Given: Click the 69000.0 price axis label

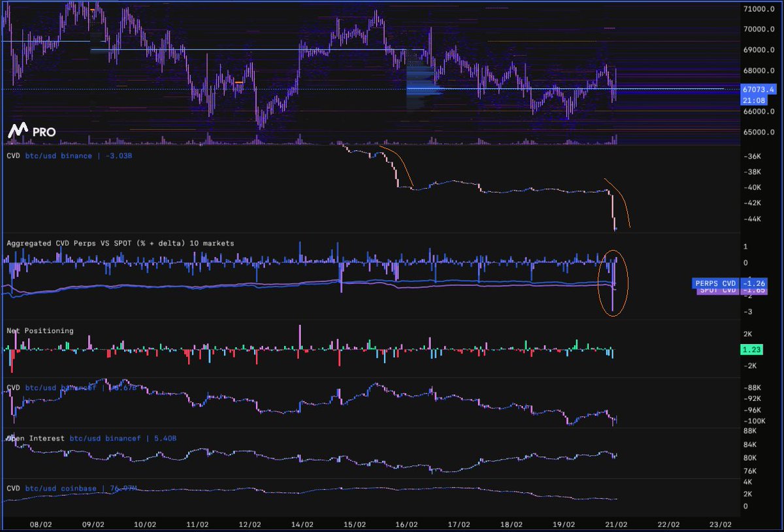Looking at the screenshot, I should pos(759,50).
